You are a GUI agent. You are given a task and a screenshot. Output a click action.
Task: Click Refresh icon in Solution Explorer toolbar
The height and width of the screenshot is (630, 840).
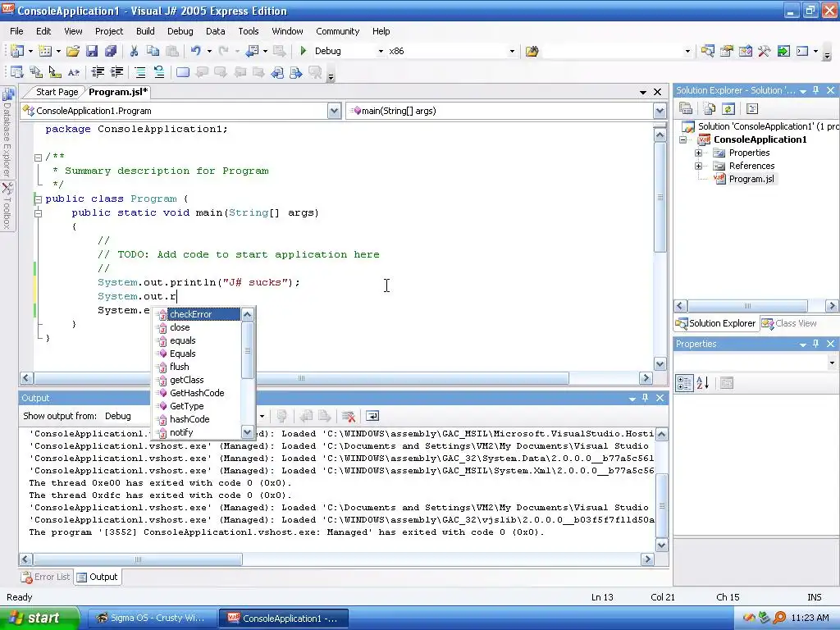point(728,109)
